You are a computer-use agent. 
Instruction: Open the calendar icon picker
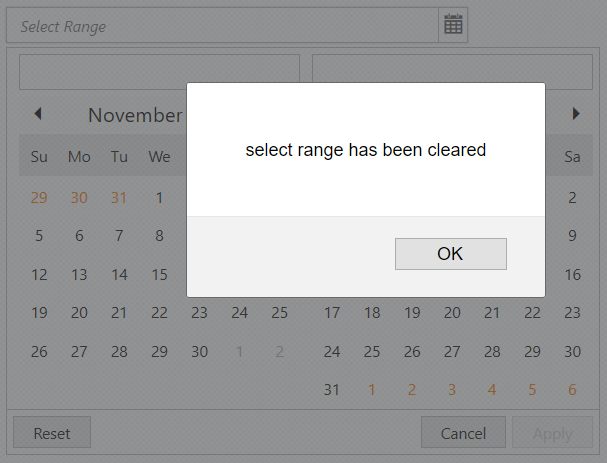coord(453,26)
